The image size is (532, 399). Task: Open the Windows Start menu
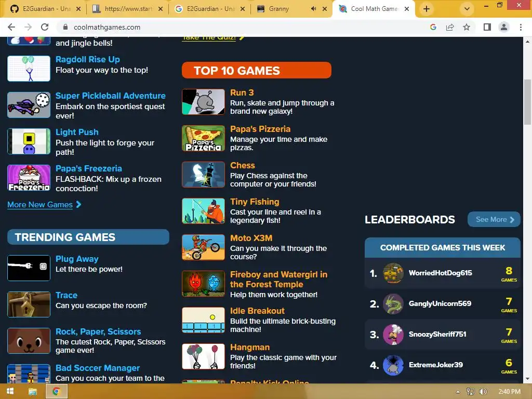tap(10, 392)
